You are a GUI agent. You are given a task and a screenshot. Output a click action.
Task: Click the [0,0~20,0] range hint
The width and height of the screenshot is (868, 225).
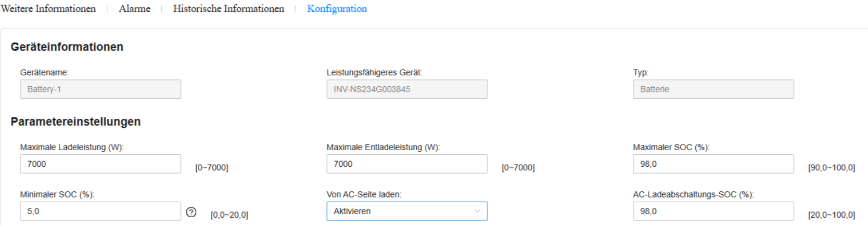tap(229, 215)
